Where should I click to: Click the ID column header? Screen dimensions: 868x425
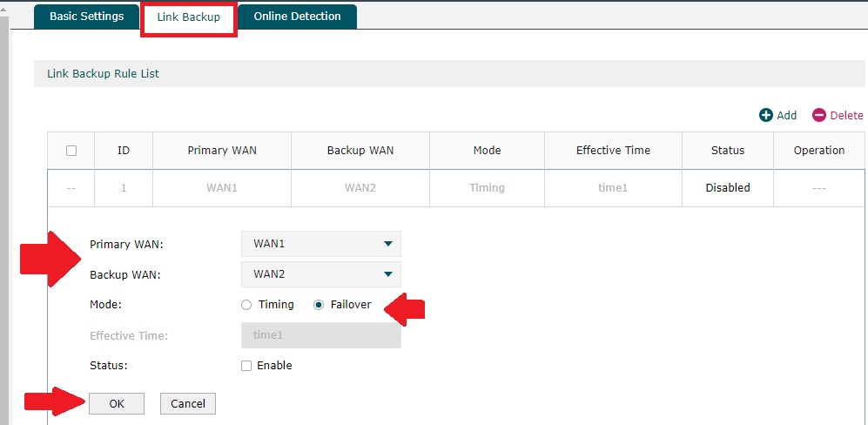[x=124, y=150]
